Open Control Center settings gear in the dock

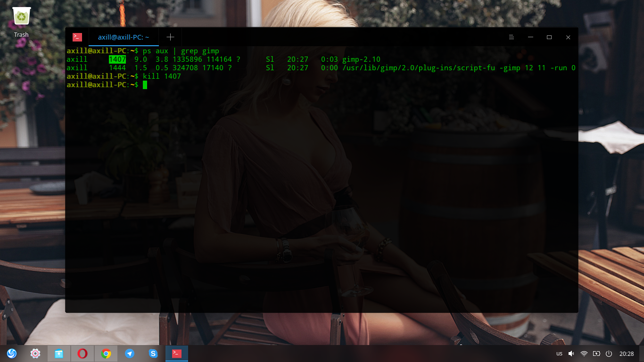[35, 353]
